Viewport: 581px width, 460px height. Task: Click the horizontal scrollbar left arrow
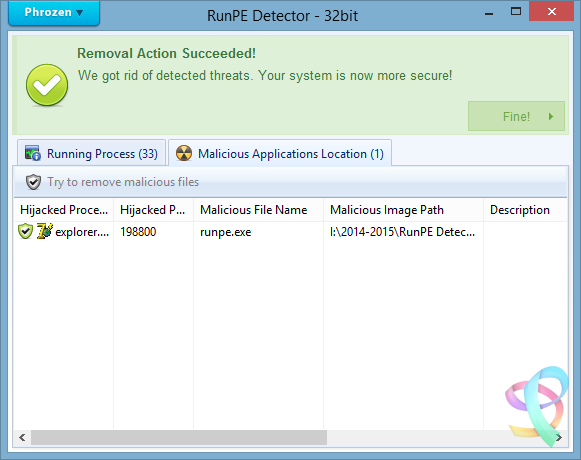(x=22, y=437)
